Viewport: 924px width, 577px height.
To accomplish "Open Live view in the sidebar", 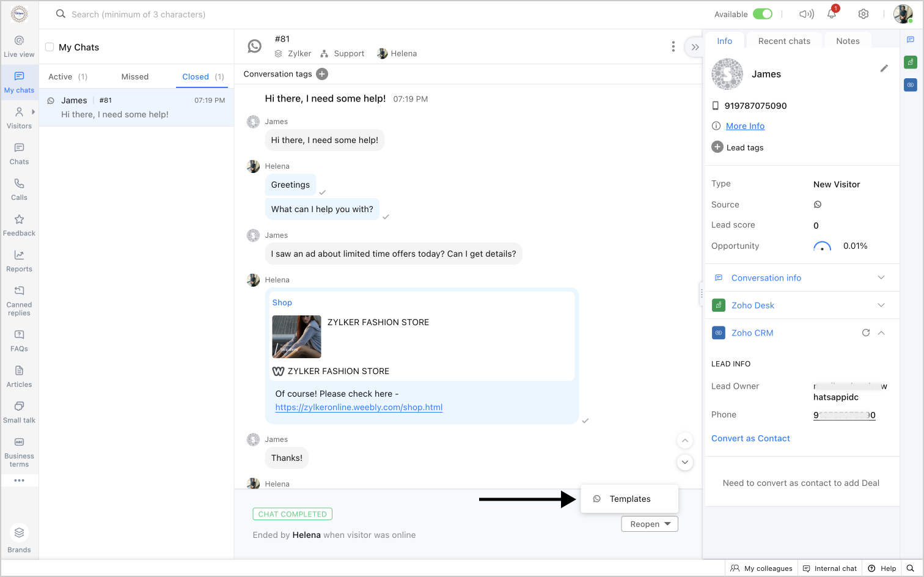I will (19, 46).
